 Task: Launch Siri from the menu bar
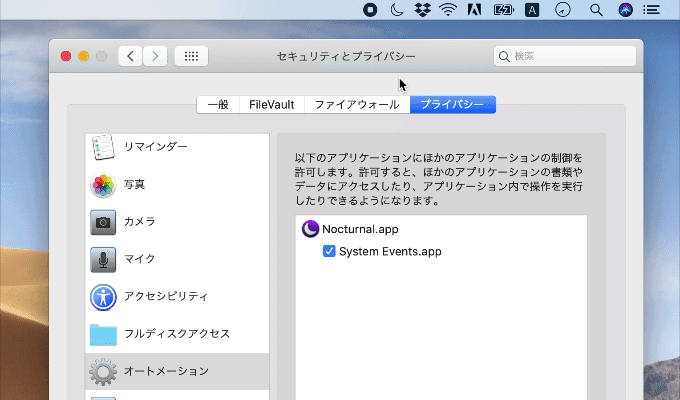(x=625, y=10)
